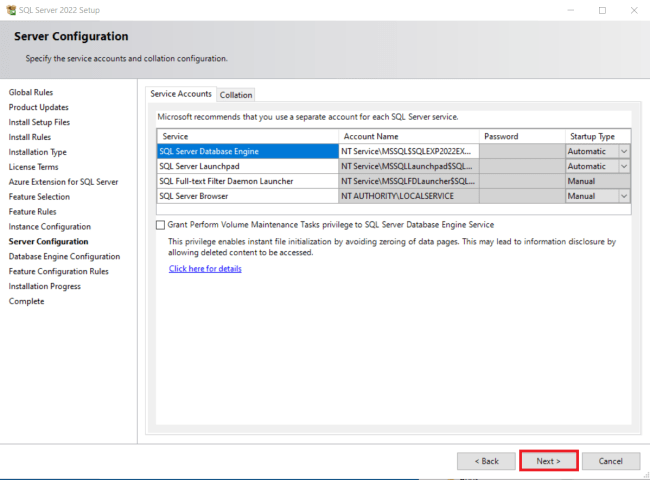Select SQL Full-text Filter Daemon Launcher row
The image size is (650, 480).
coord(248,181)
